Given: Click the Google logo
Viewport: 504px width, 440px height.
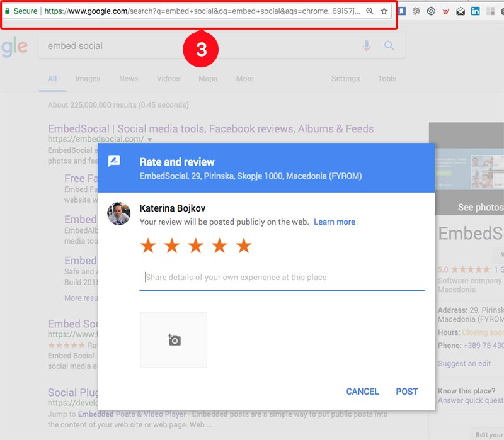Looking at the screenshot, I should click(x=14, y=48).
